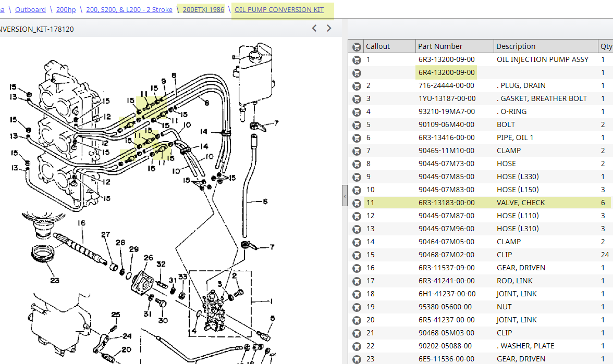Open the Outboard breadcrumb link
613x364 pixels.
[x=30, y=10]
